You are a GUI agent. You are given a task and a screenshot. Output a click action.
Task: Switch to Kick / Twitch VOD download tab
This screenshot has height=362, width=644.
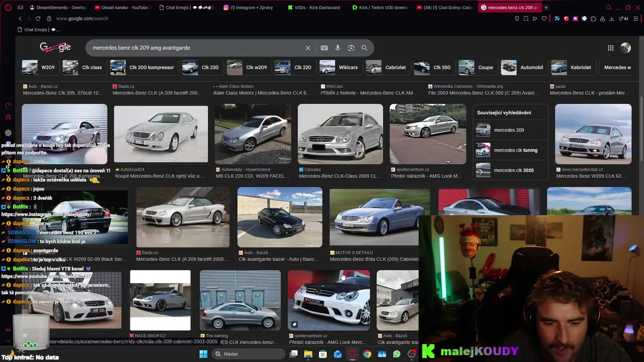(x=380, y=8)
